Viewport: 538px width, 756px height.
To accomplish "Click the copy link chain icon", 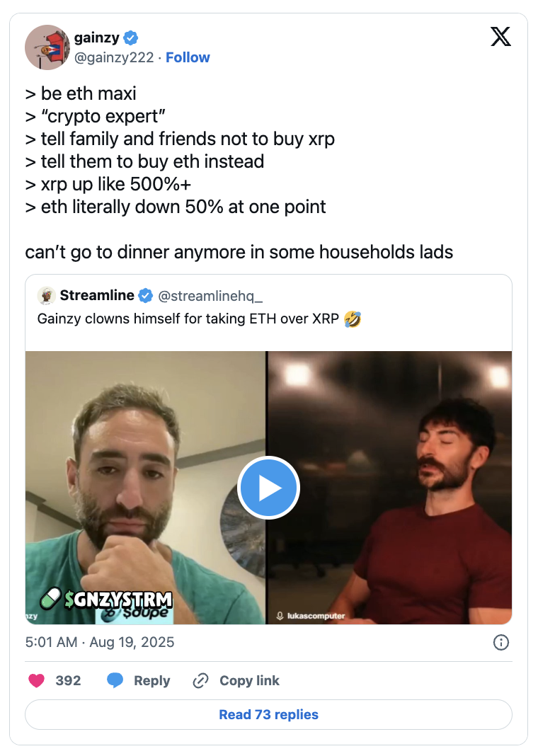I will tap(200, 680).
